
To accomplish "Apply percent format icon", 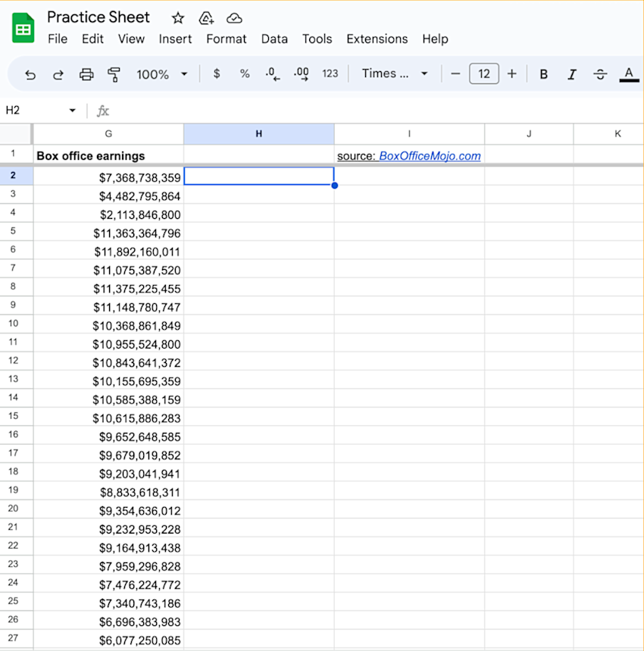I will (244, 74).
